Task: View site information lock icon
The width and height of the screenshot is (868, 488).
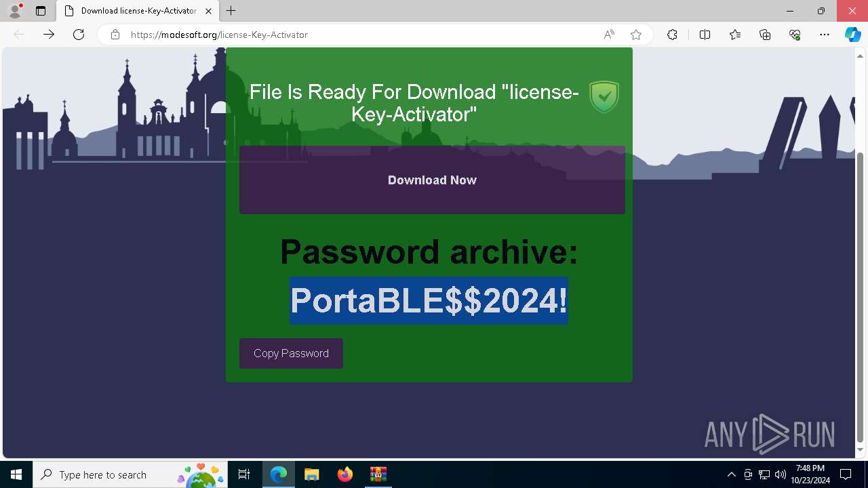Action: coord(115,35)
